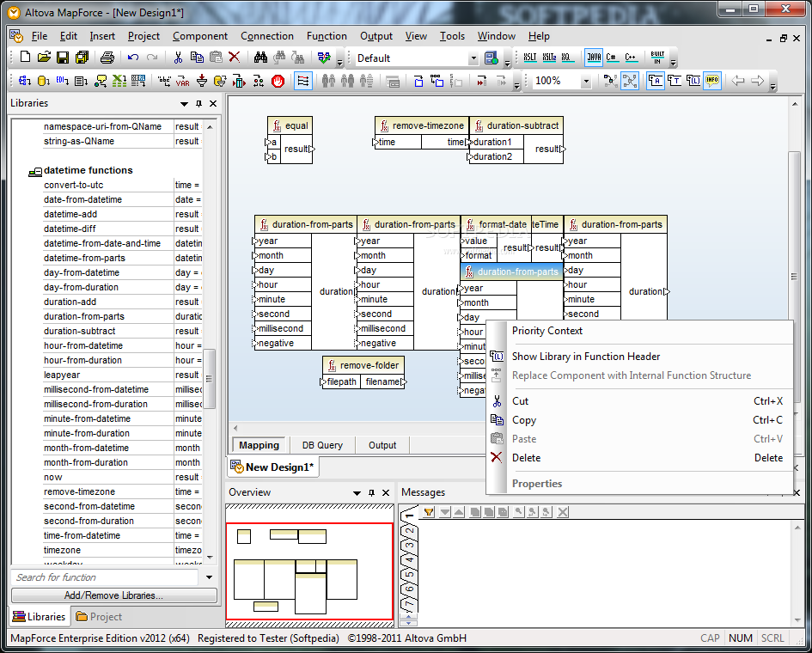Toggle JAVA output language
Screen dimensions: 812x653
pos(594,58)
